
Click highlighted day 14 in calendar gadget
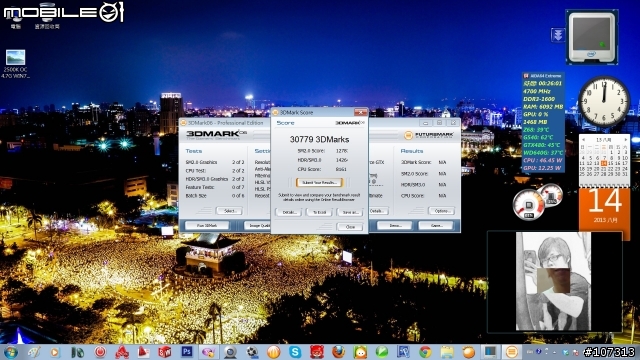pos(604,163)
